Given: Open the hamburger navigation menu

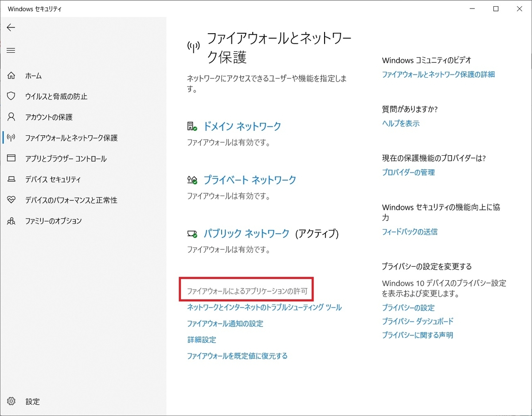Looking at the screenshot, I should [x=11, y=51].
